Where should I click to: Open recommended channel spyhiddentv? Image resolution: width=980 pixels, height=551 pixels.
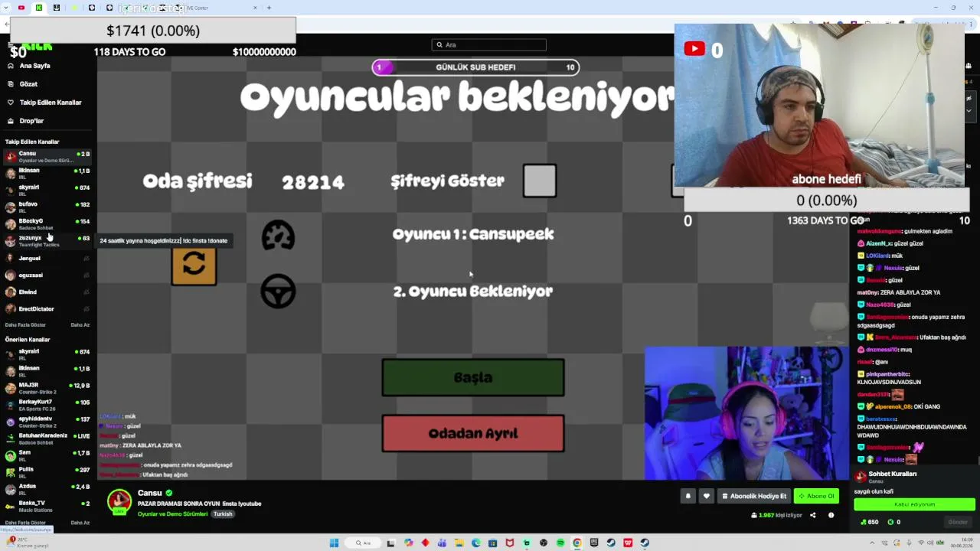[47, 422]
